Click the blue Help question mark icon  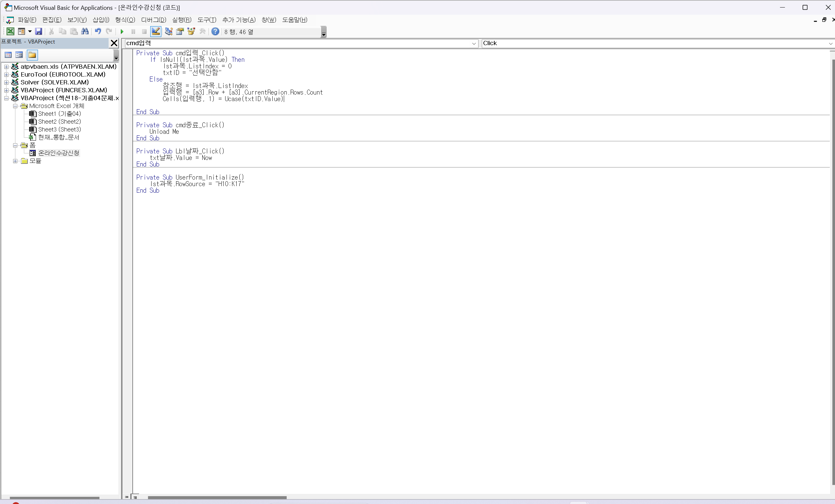(x=215, y=31)
